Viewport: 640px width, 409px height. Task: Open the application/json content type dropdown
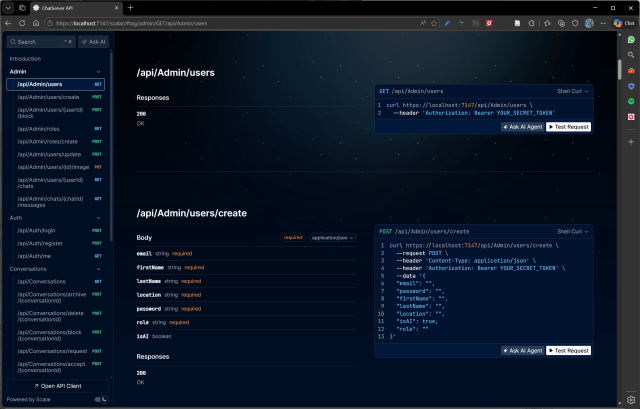(332, 238)
